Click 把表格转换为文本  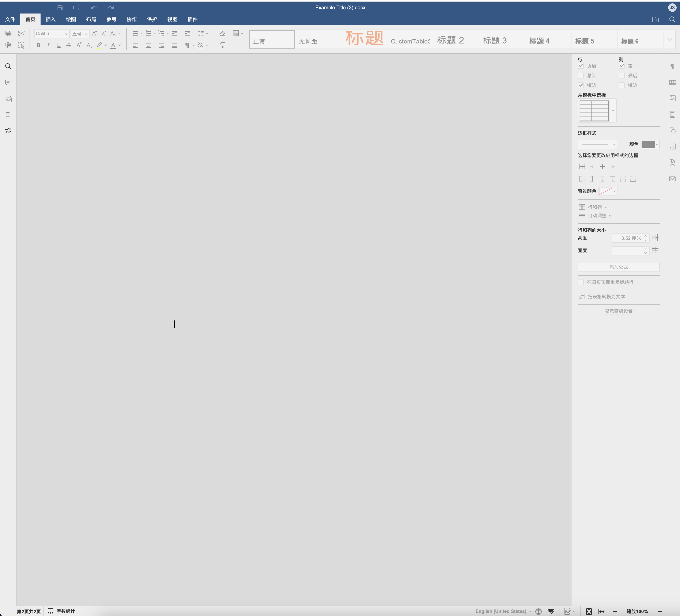pos(602,297)
